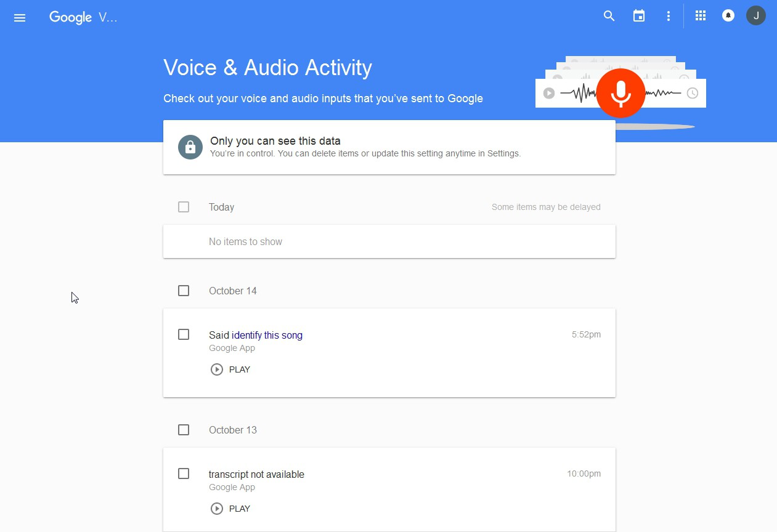
Task: Click the large red microphone icon
Action: pos(620,93)
